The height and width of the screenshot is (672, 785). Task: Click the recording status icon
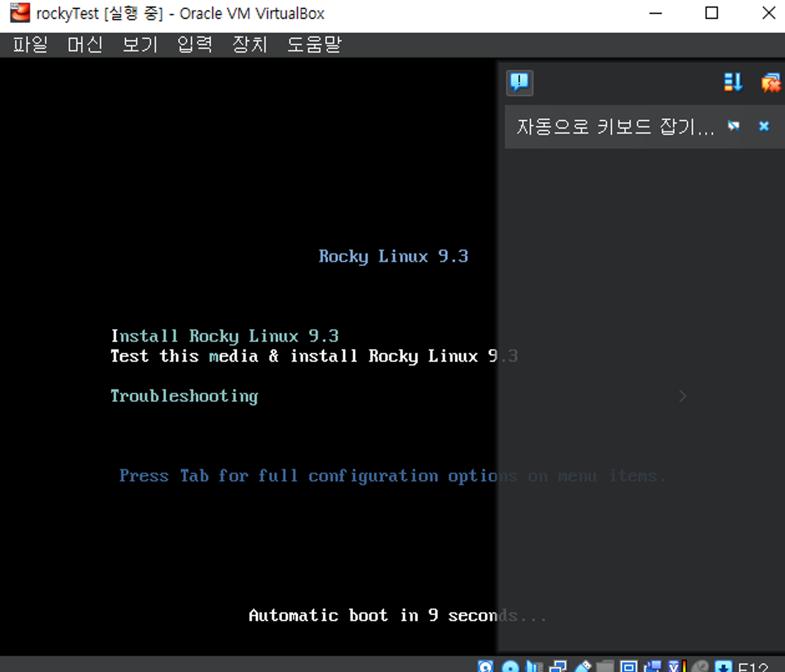653,667
